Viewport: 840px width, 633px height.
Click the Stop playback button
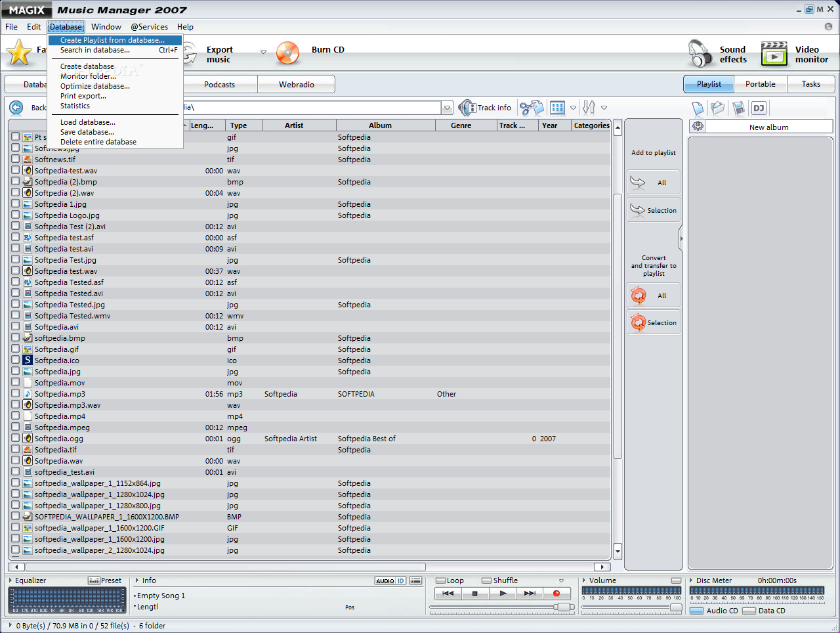pos(474,594)
